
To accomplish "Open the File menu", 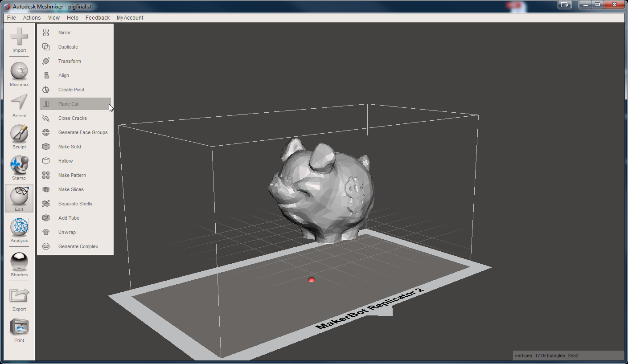I will [x=12, y=18].
